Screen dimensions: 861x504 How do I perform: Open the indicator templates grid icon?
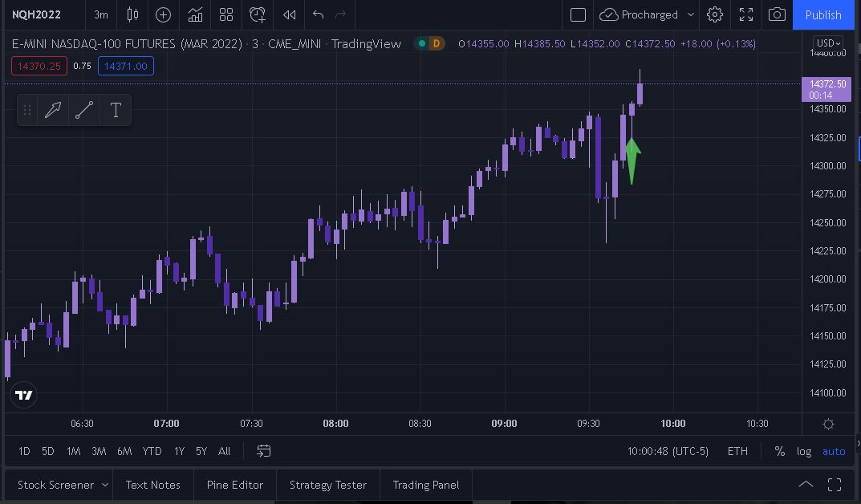click(x=226, y=14)
